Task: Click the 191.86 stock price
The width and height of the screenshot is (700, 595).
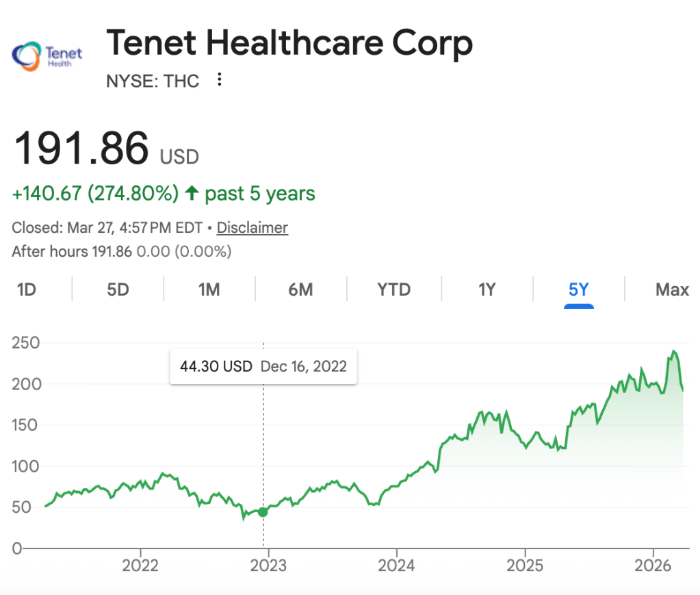Action: click(x=81, y=148)
